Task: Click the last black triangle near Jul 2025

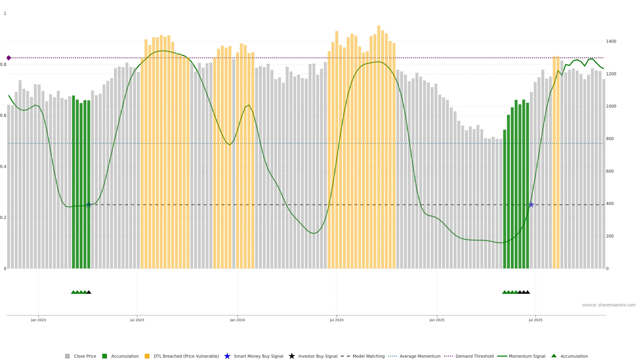Action: 527,292
